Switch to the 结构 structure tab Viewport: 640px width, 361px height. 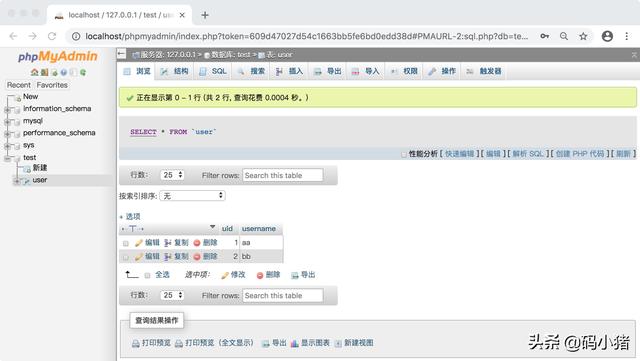pyautogui.click(x=174, y=71)
